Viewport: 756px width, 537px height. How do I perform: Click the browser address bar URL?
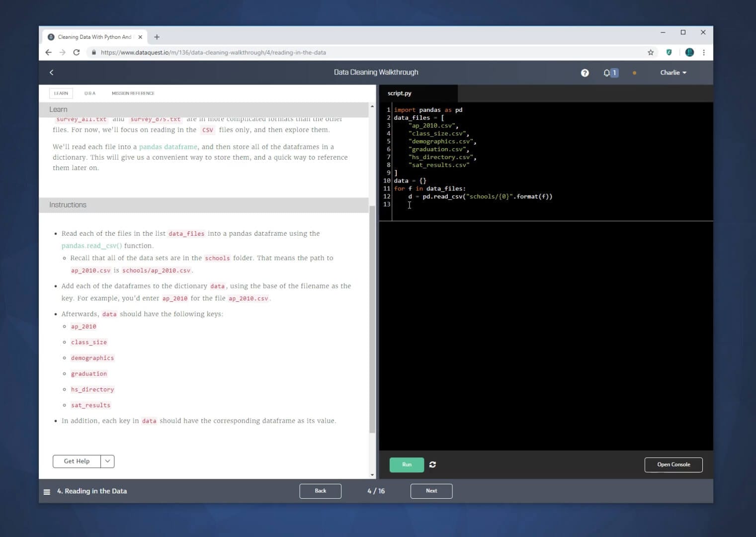[213, 52]
